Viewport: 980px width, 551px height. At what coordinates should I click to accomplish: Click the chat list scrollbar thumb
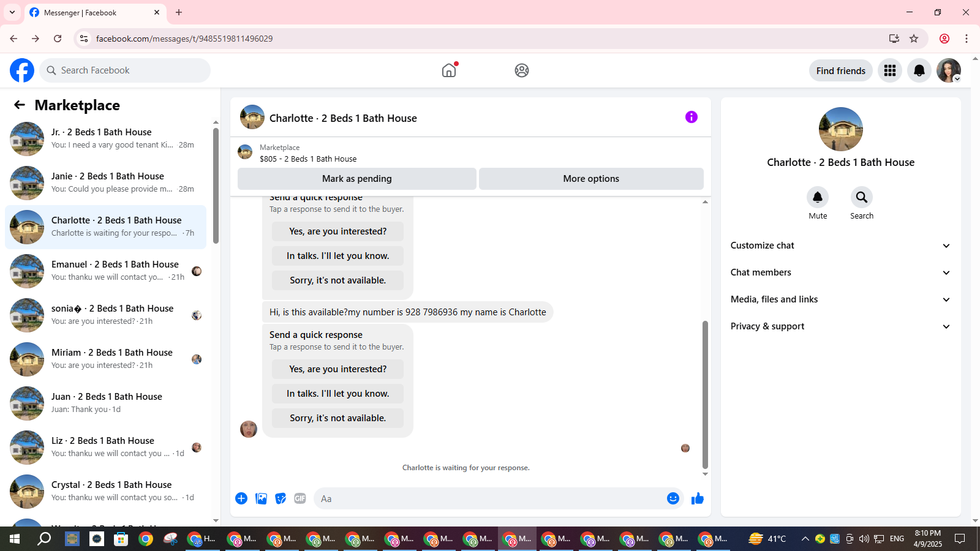point(216,186)
